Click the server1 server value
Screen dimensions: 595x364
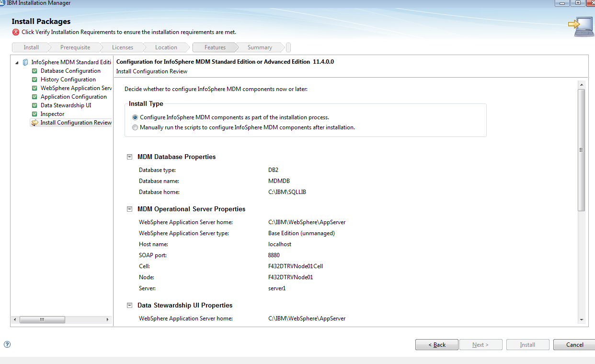[277, 288]
